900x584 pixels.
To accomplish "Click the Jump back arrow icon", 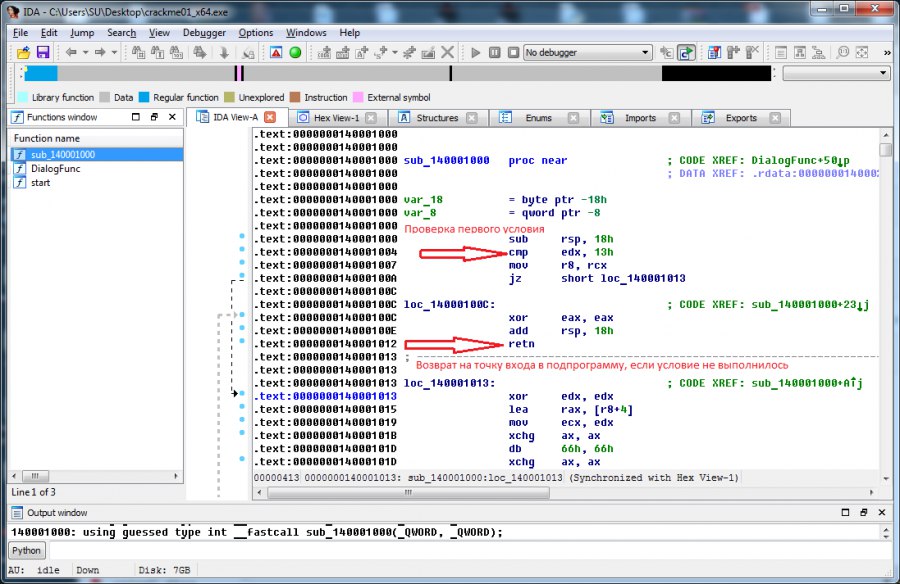I will coord(72,52).
